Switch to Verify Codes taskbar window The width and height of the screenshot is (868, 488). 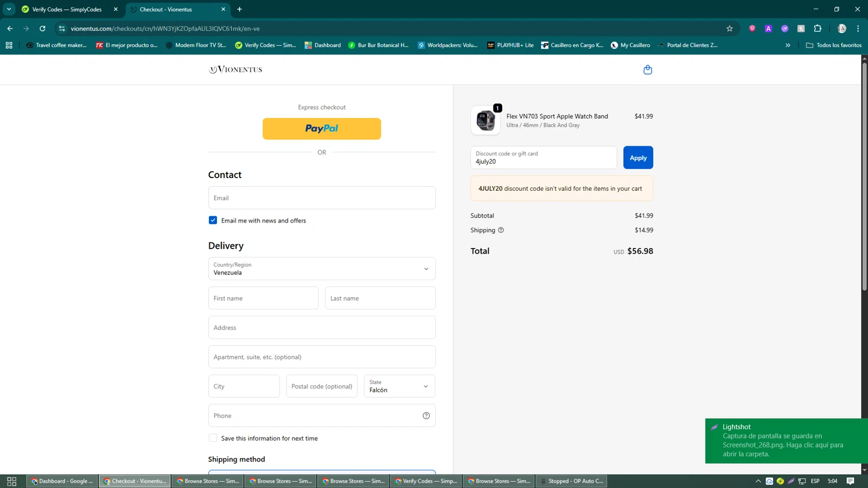tap(426, 481)
